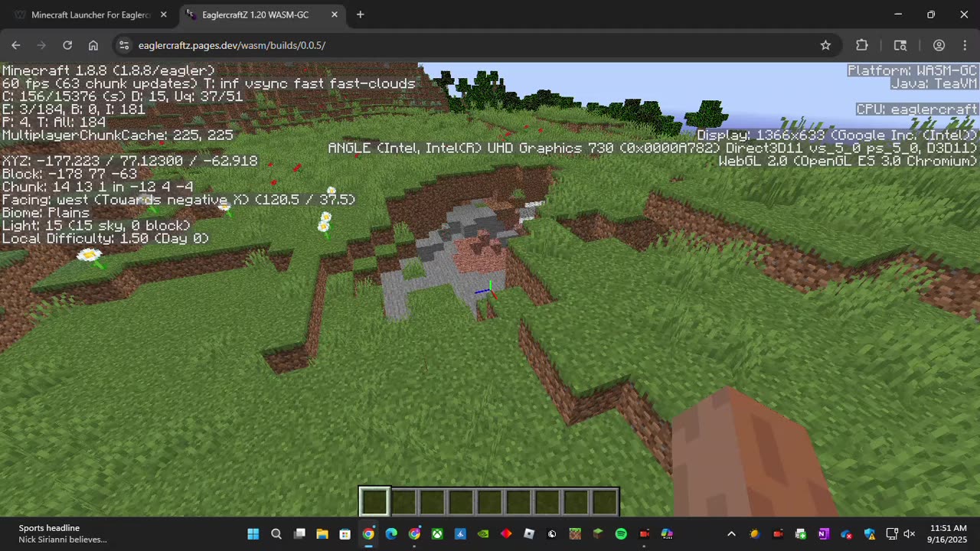Open network settings from the tray icon
980x551 pixels.
pyautogui.click(x=892, y=533)
